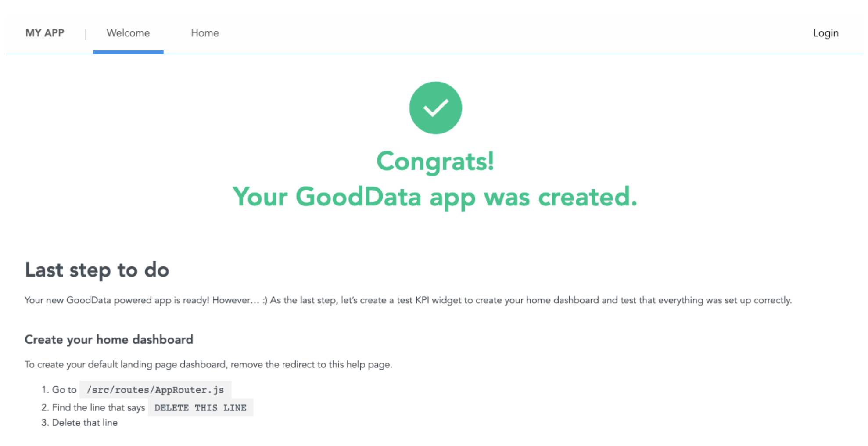
Task: Open the Welcome tab
Action: [x=128, y=33]
